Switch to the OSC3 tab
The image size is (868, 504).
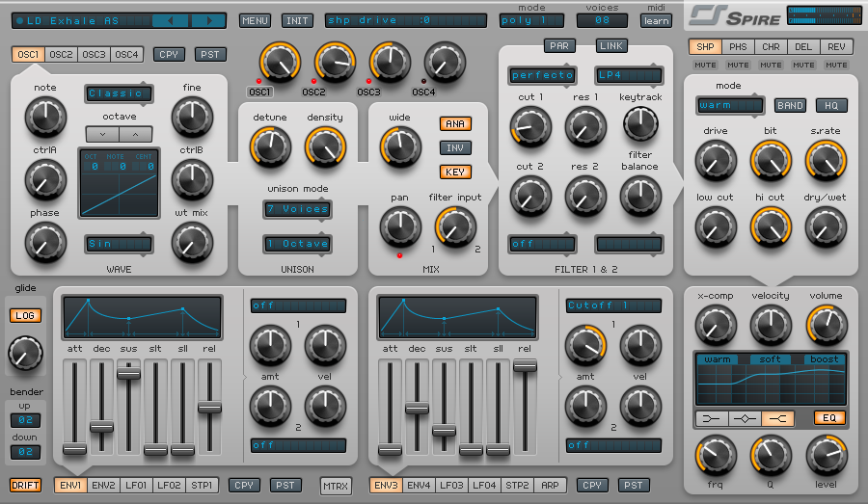(94, 54)
